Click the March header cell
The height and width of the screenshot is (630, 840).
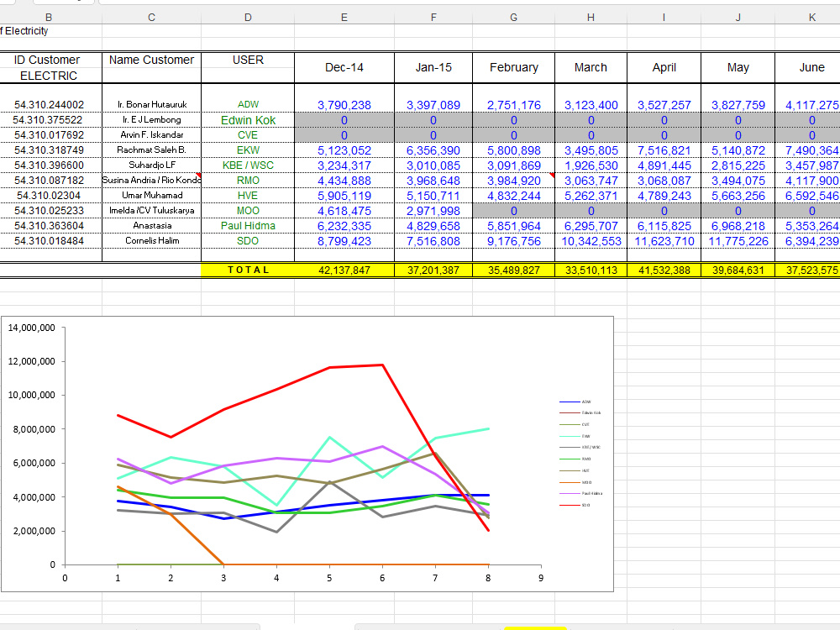pos(591,67)
